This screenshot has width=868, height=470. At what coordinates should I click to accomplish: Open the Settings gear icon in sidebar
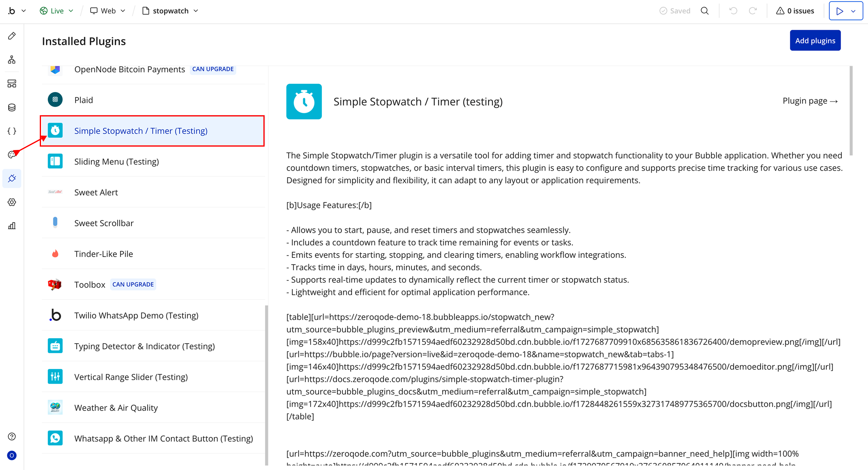pos(12,202)
